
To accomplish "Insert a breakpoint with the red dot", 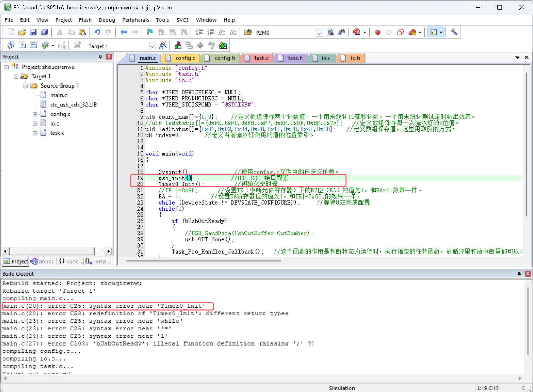I will click(378, 32).
